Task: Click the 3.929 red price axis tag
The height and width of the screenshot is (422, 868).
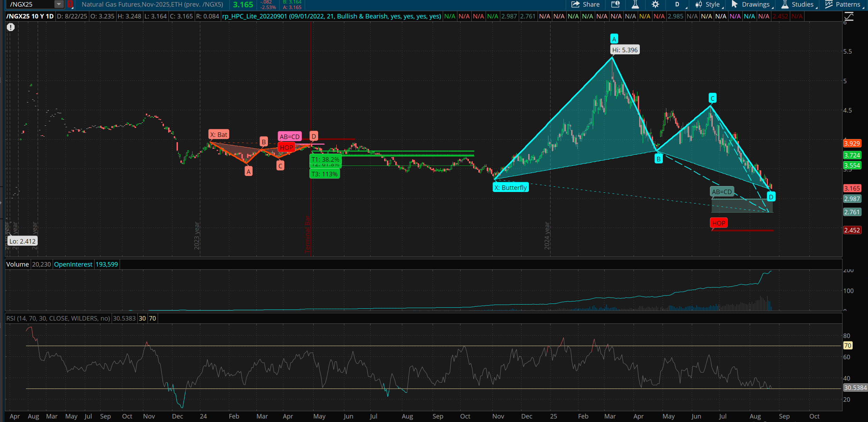Action: (852, 143)
